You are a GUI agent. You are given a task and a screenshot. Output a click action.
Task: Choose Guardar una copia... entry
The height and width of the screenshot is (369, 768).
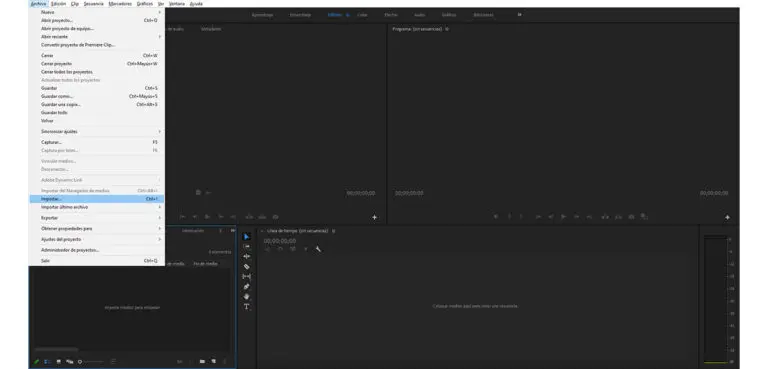97,104
